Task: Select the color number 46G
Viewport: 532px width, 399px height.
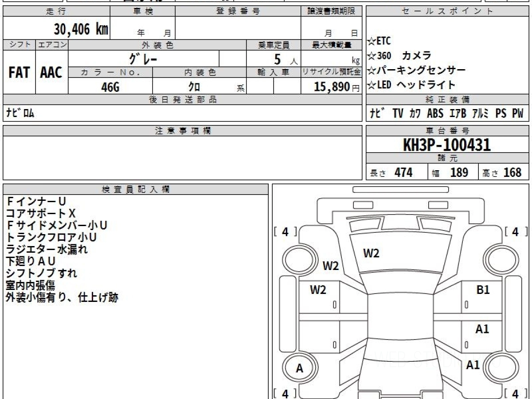Action: tap(110, 87)
